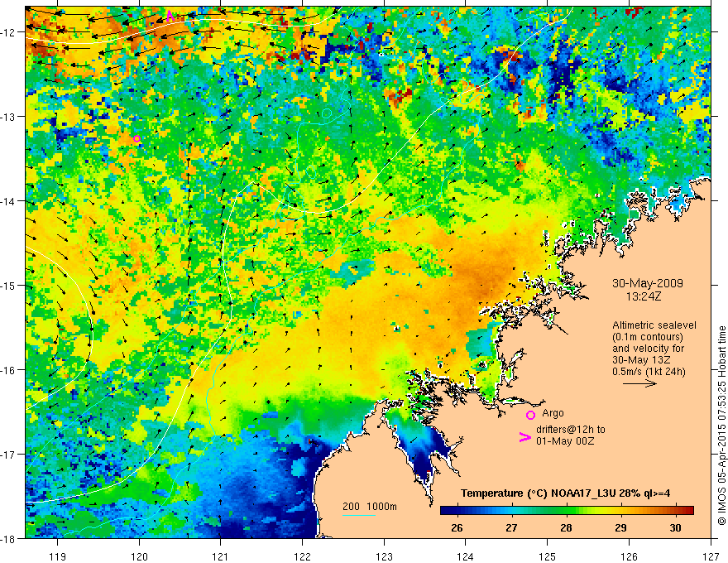This screenshot has height=563, width=728.
Task: Click the IMOS copyright timestamp text
Action: (721, 425)
